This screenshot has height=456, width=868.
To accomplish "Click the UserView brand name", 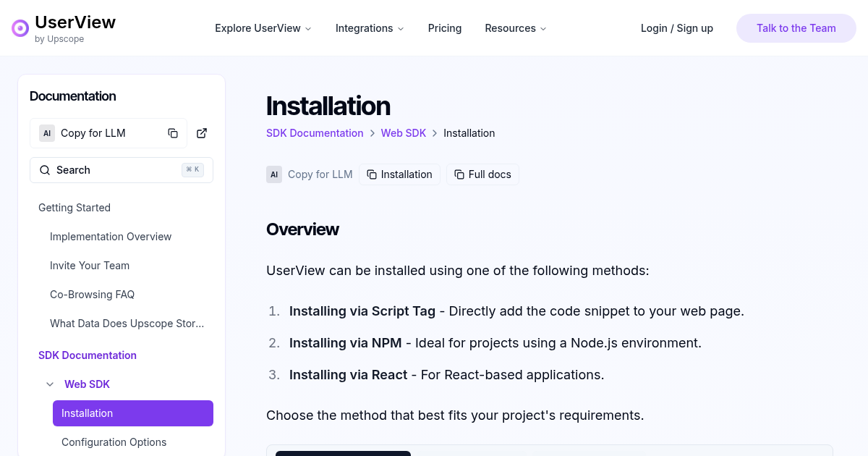I will point(75,22).
